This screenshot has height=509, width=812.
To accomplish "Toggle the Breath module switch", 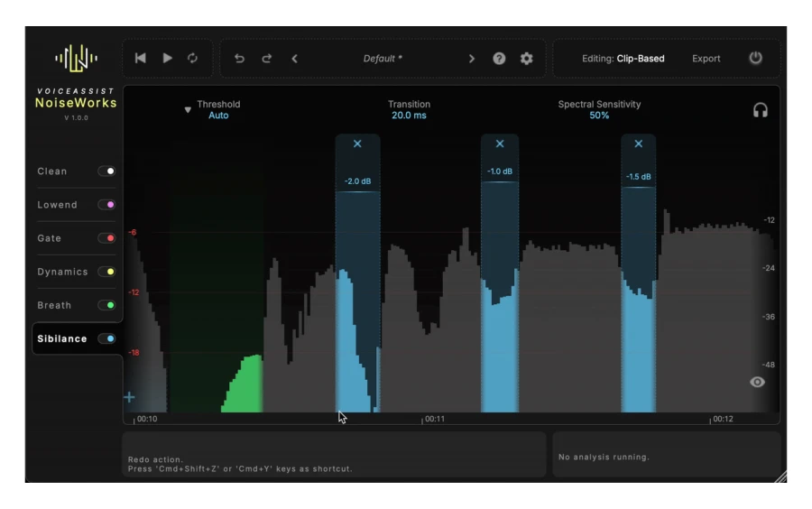I will tap(106, 306).
